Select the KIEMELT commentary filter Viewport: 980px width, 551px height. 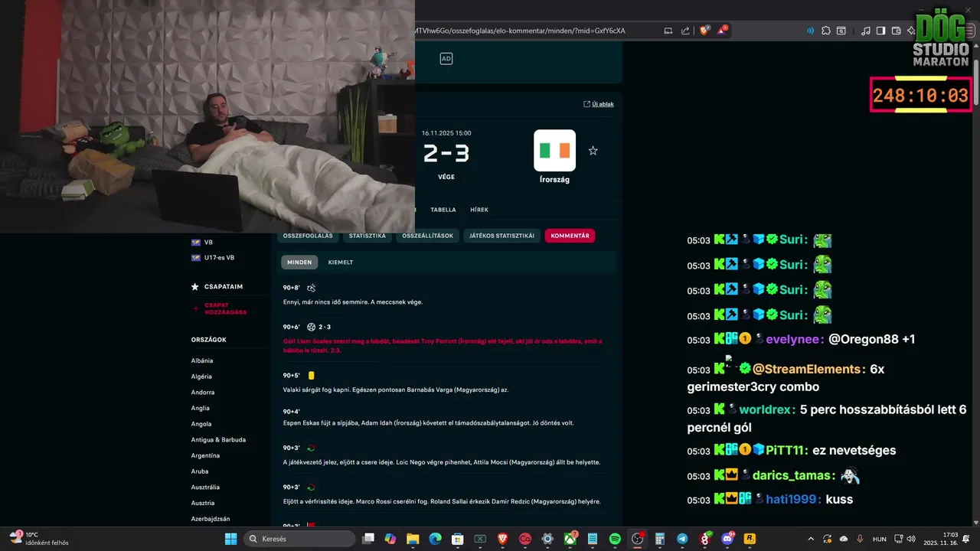click(341, 262)
